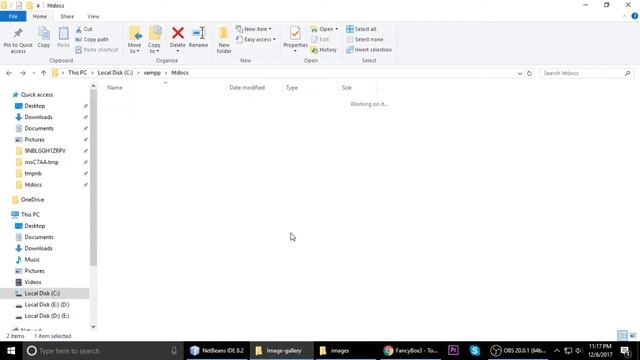Go back with the back arrow
This screenshot has height=360, width=640.
[x=9, y=73]
